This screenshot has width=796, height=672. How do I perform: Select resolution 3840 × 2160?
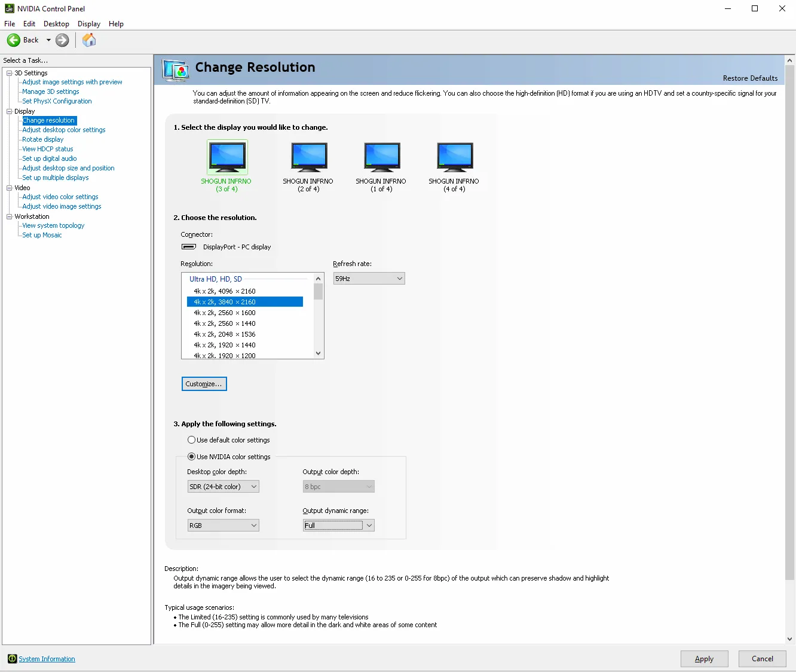245,302
